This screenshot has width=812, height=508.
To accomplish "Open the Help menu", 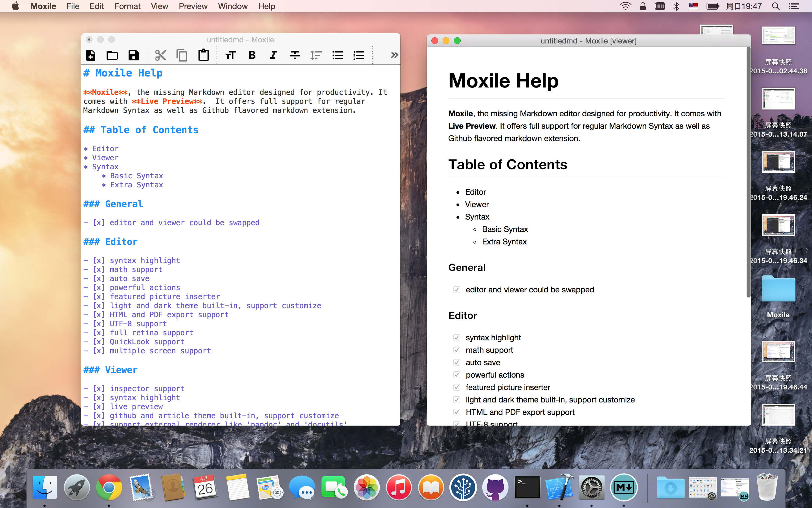I will click(x=267, y=6).
